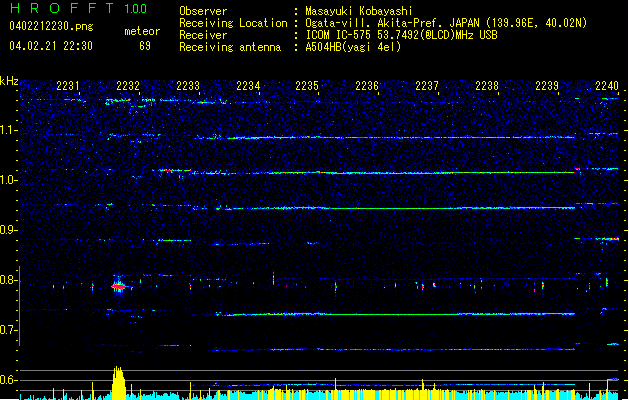Click the 2237 time marker
This screenshot has width=629, height=400.
[427, 85]
